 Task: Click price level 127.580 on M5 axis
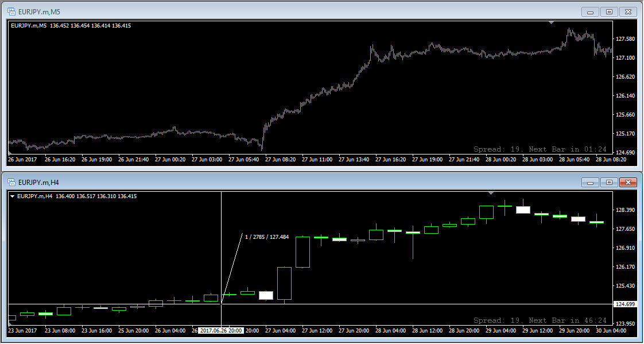coord(624,39)
